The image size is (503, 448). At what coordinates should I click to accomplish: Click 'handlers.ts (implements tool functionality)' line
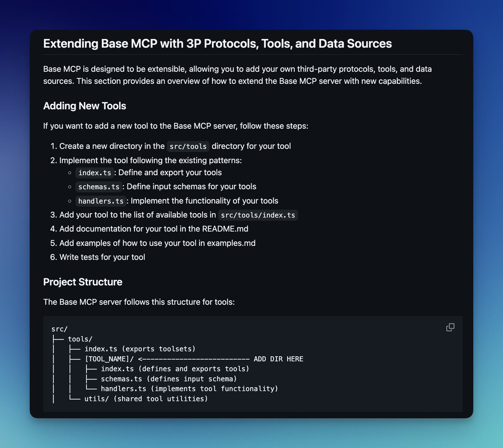pos(189,389)
